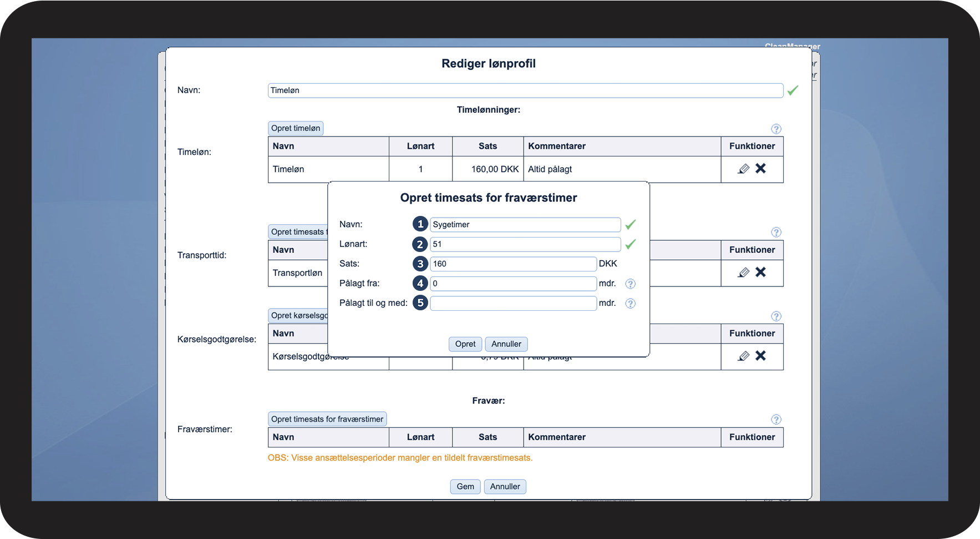Click Opret timesats for fraværstimer button
Screen dimensions: 980x539
click(327, 419)
